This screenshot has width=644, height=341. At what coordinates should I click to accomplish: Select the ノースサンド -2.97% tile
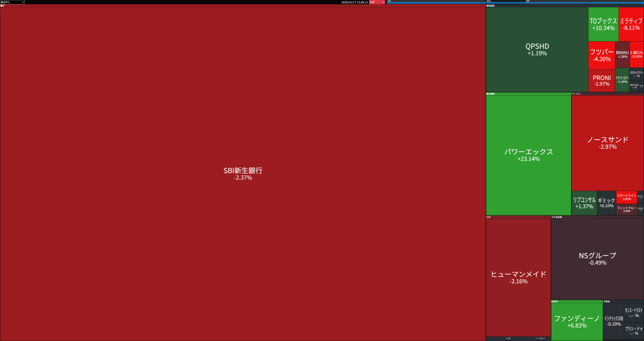coord(607,143)
